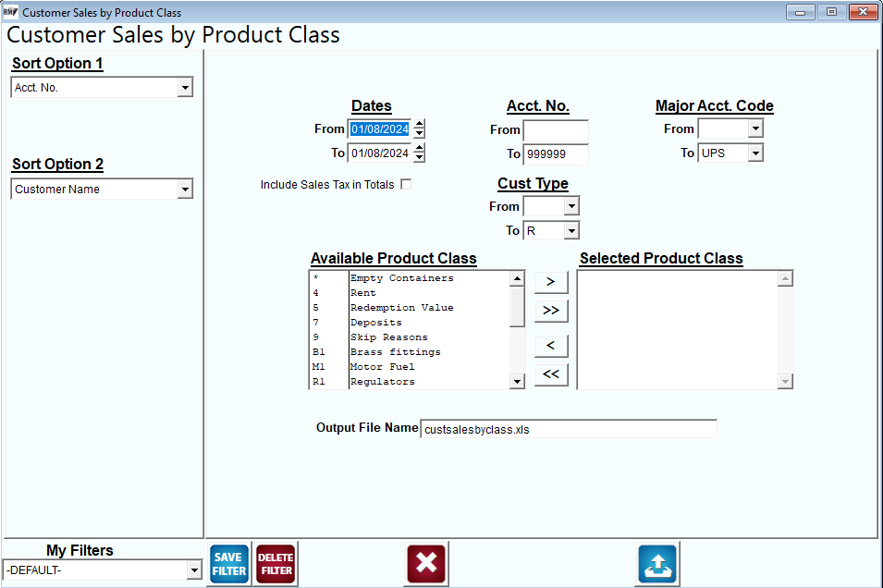Image resolution: width=883 pixels, height=588 pixels.
Task: Click the empty Selected Product Class list
Action: (x=678, y=330)
